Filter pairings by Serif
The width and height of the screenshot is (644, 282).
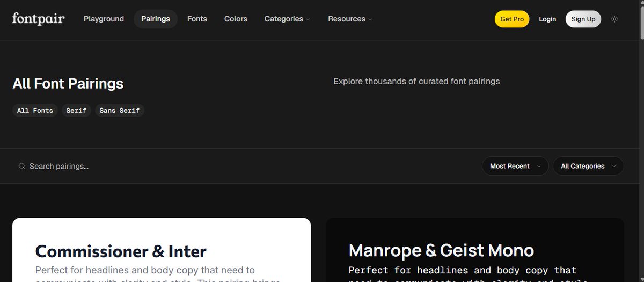[76, 110]
